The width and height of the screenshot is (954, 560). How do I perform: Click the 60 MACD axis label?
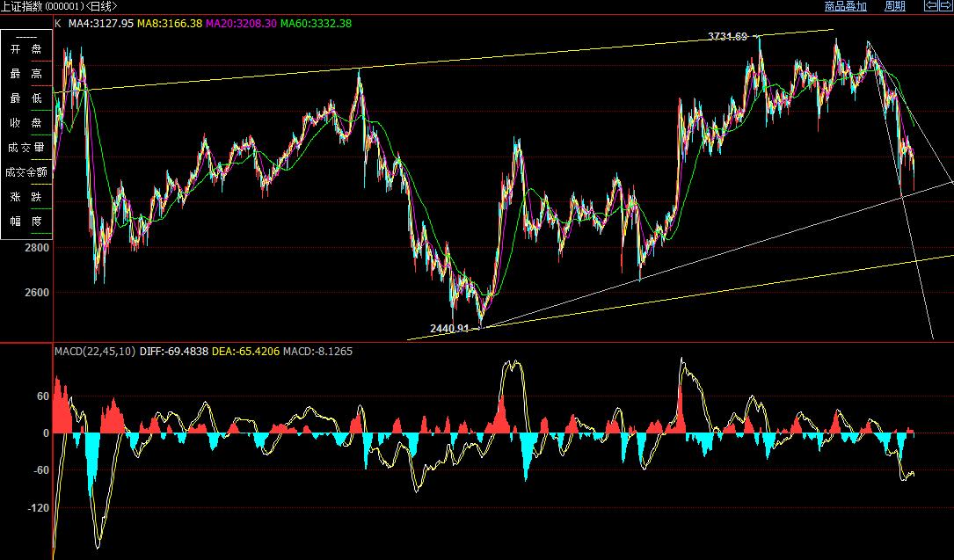(x=43, y=396)
